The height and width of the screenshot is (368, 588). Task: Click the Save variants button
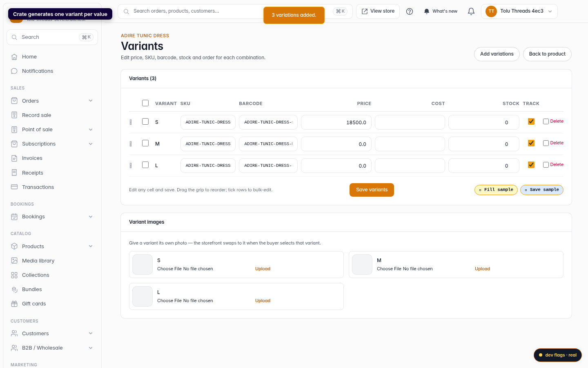(372, 190)
